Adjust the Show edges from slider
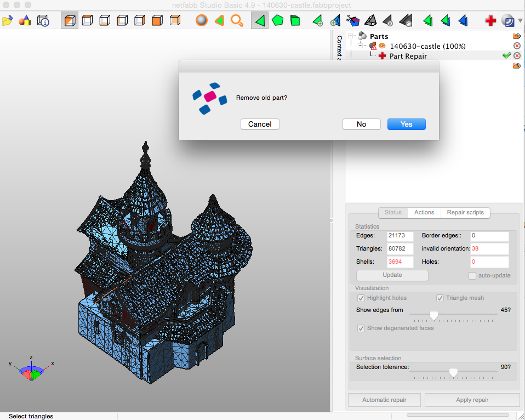The height and width of the screenshot is (420, 525). point(433,315)
